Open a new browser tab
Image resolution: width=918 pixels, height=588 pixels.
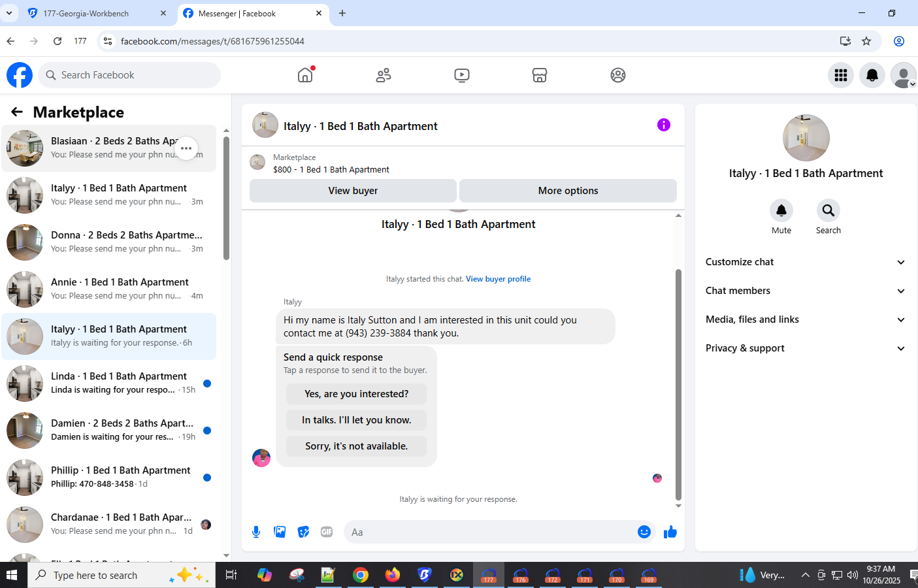342,13
